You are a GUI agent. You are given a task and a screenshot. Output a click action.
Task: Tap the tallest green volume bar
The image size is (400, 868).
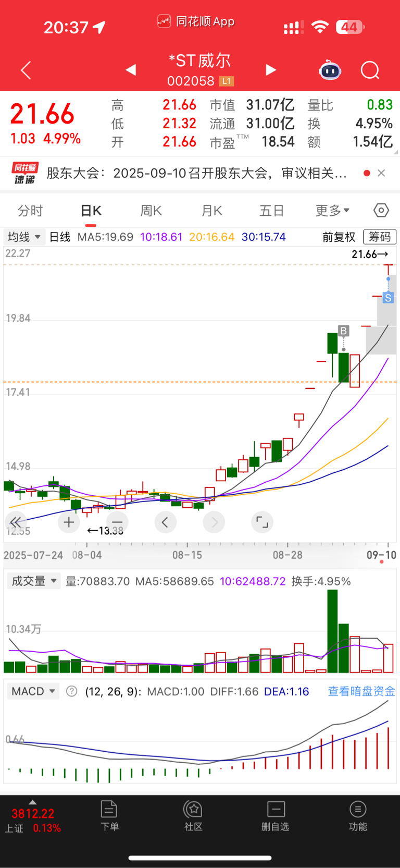click(332, 631)
